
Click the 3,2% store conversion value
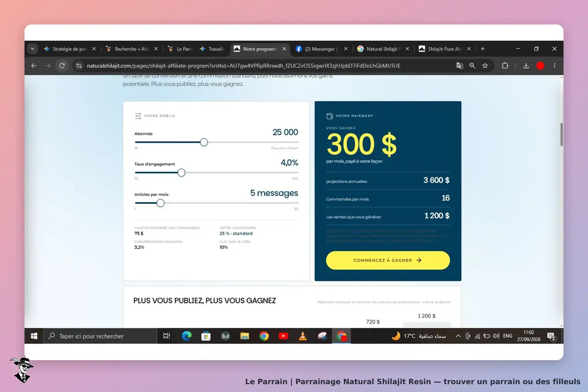point(139,247)
